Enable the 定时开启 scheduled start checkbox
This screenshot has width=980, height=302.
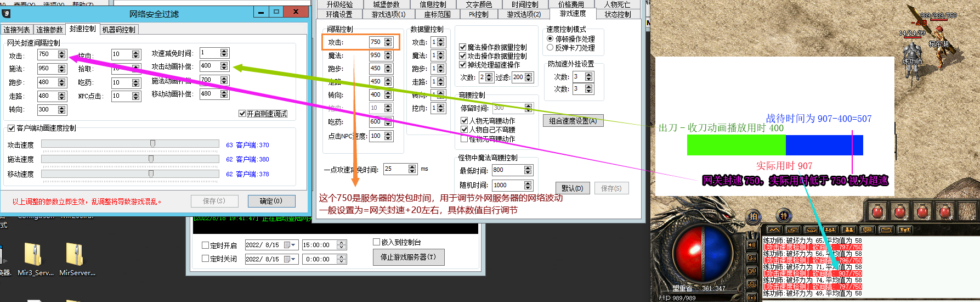(206, 245)
